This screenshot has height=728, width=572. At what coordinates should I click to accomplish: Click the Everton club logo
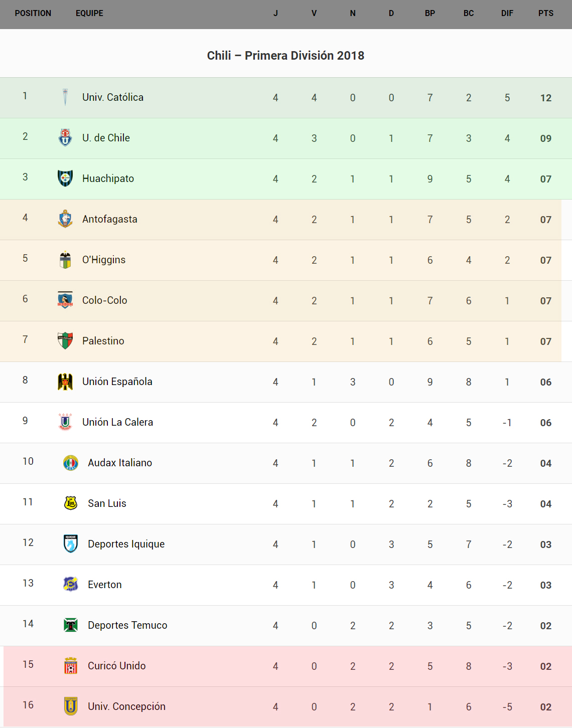pyautogui.click(x=71, y=584)
